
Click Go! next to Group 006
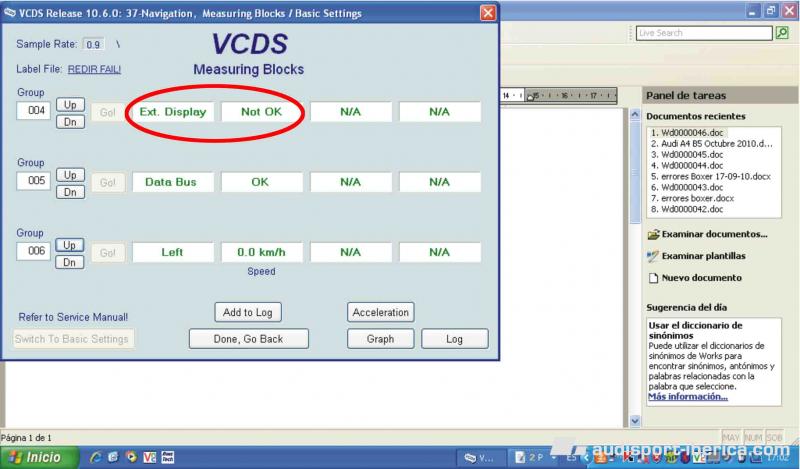pyautogui.click(x=108, y=253)
